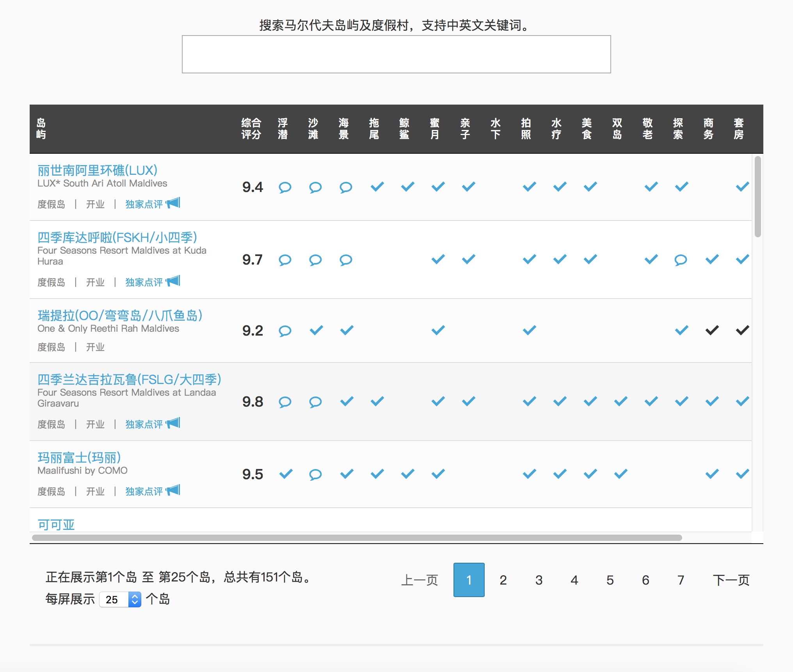Sort by the 浮潜 column header
The width and height of the screenshot is (793, 672).
pos(283,129)
